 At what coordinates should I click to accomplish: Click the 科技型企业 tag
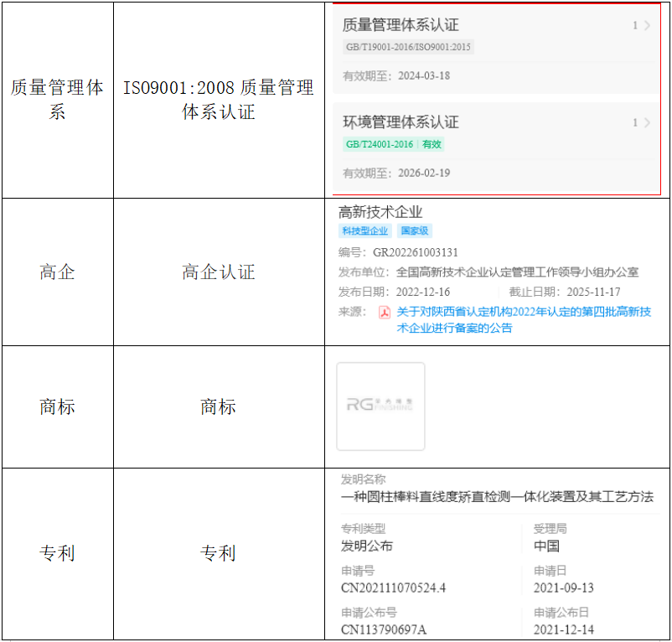[365, 231]
